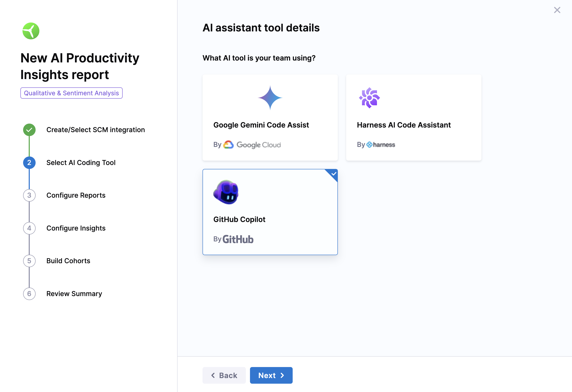Viewport: 572px width, 392px height.
Task: Click the step 3 circle indicator
Action: click(x=29, y=195)
